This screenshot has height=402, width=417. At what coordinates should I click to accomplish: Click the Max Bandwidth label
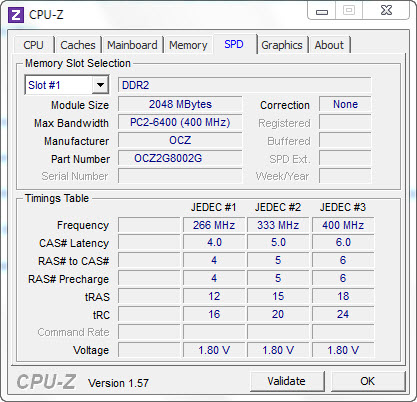coord(71,123)
